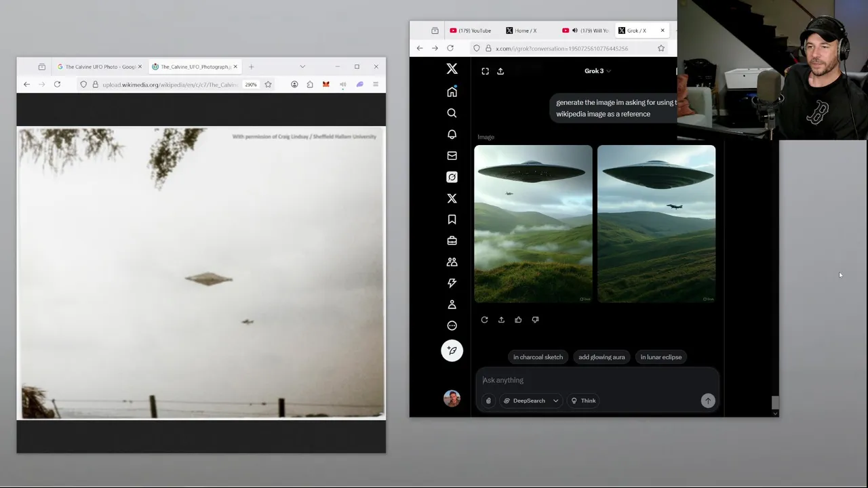
Task: Open Extensions puzzle icon in left window
Action: [x=310, y=85]
